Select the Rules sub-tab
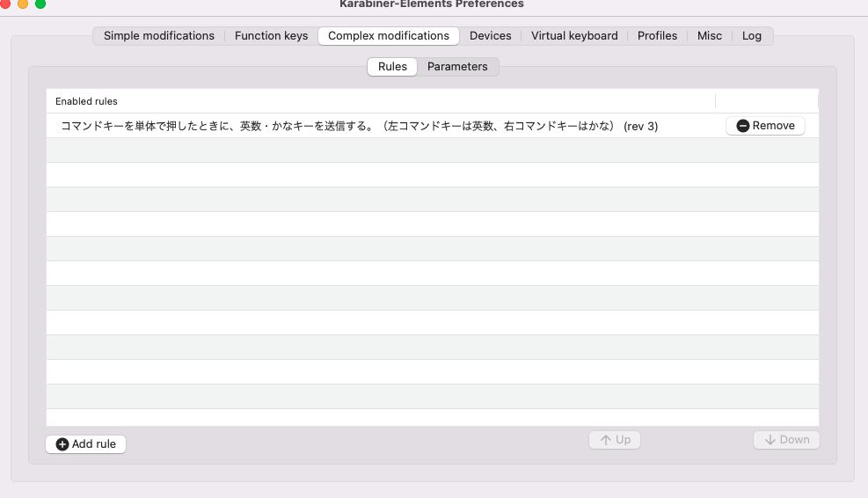This screenshot has height=498, width=868. [392, 67]
